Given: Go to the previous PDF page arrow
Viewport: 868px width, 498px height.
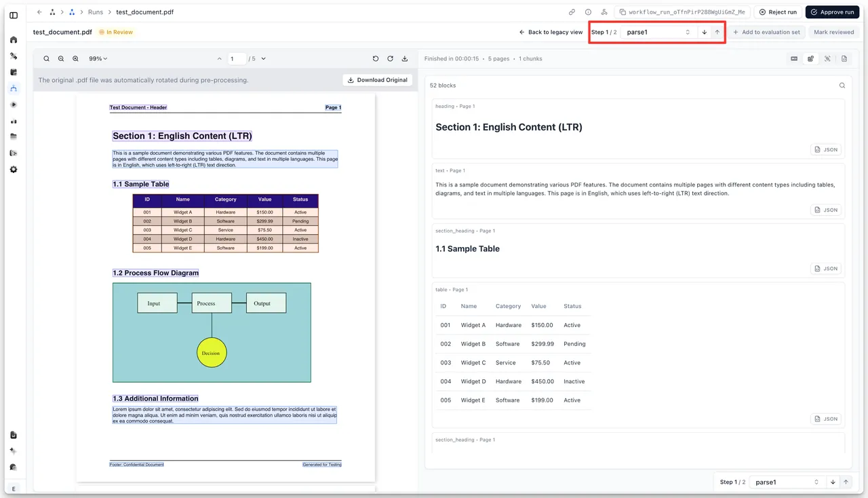Looking at the screenshot, I should coord(220,59).
